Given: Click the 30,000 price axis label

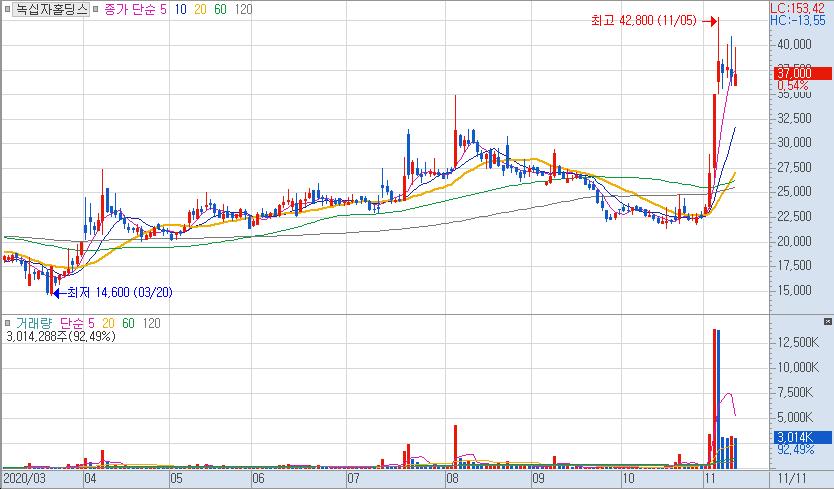Looking at the screenshot, I should (x=795, y=142).
